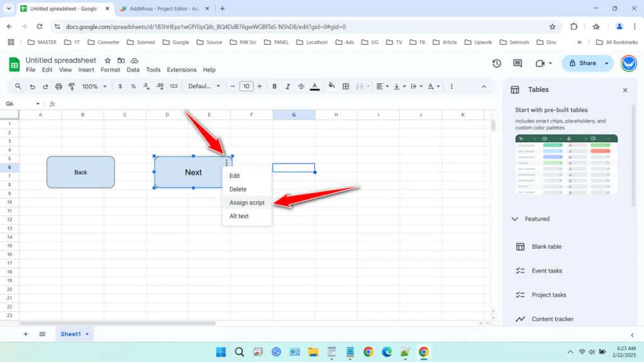Click the search icon in the toolbar
644x362 pixels.
18,86
